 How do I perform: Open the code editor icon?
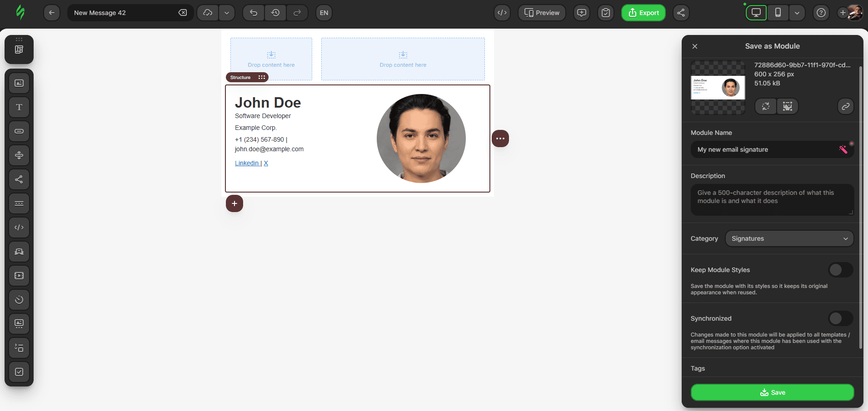click(x=502, y=13)
